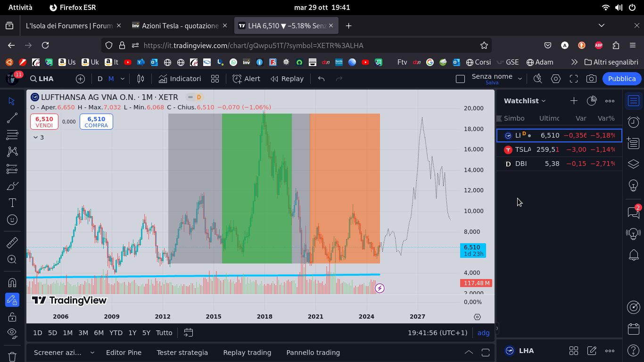The height and width of the screenshot is (362, 644).
Task: Toggle magnet mode
Action: pos(12,283)
